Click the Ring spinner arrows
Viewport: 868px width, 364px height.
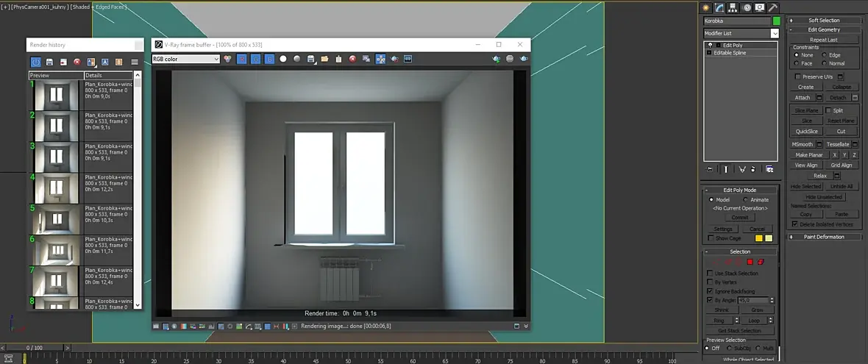pos(737,321)
